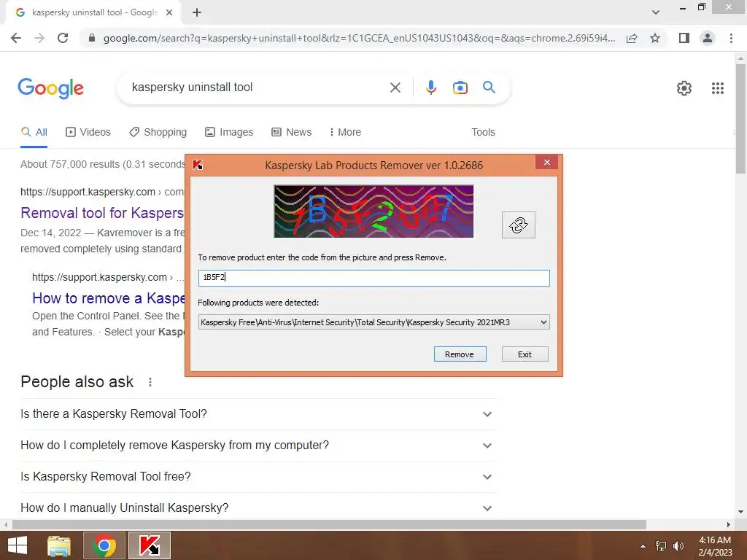
Task: Click the blue magnifier search button
Action: click(x=489, y=87)
